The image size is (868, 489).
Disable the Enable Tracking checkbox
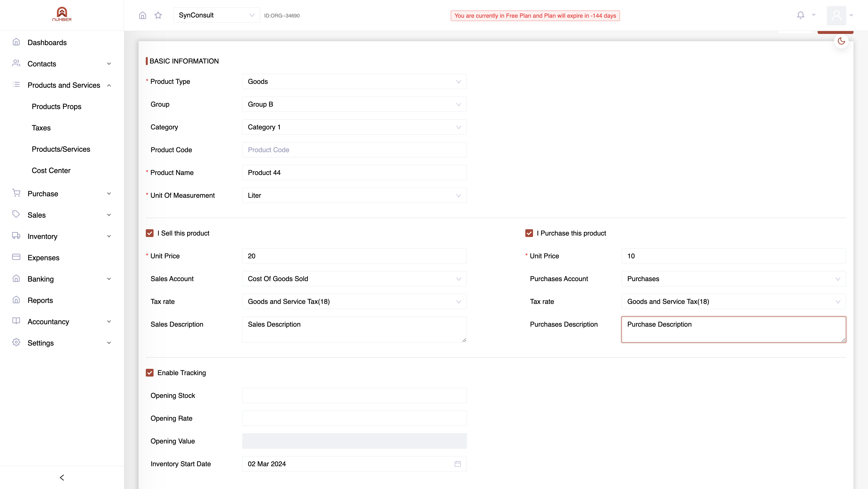click(150, 373)
